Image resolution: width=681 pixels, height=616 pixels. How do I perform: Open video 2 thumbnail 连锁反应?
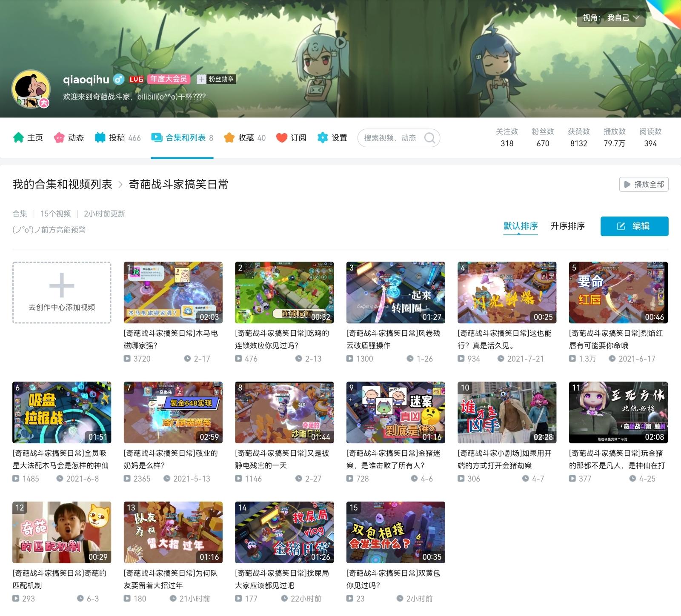point(284,293)
